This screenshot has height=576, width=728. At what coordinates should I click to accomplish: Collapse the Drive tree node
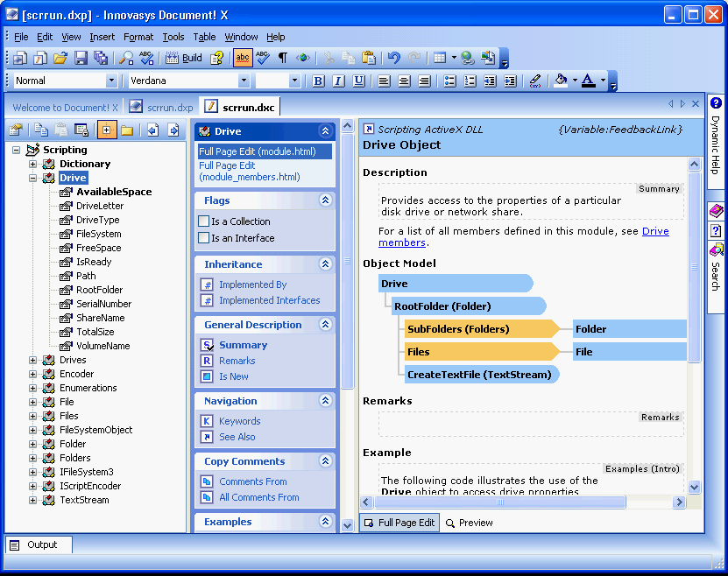tap(32, 178)
